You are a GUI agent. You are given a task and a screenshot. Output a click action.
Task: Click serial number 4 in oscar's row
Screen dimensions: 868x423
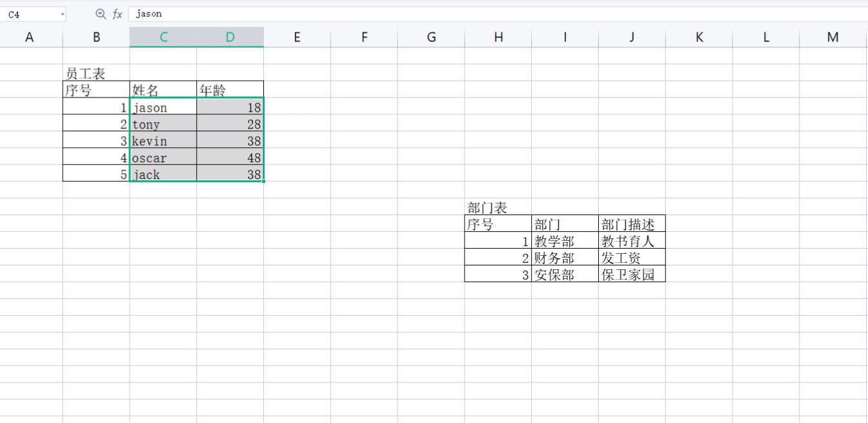pyautogui.click(x=96, y=157)
